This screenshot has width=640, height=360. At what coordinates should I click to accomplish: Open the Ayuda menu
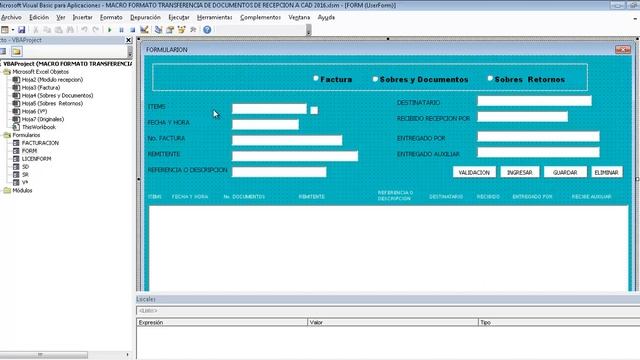click(326, 18)
